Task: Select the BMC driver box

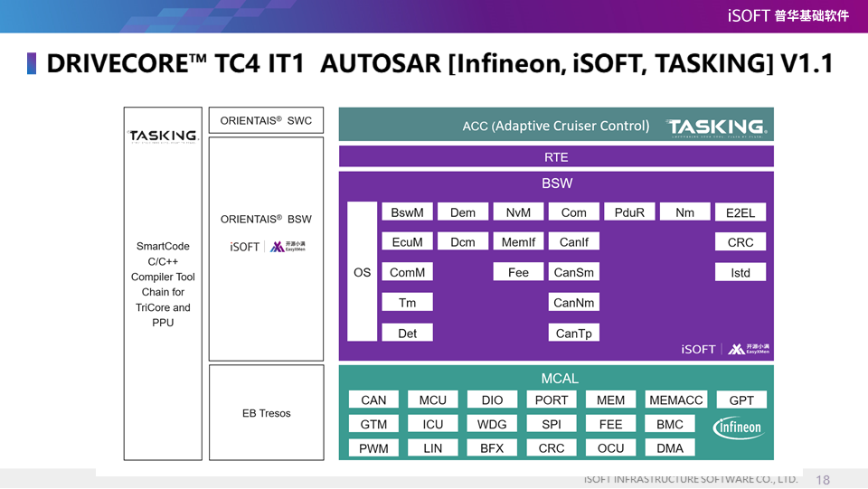Action: [x=670, y=424]
